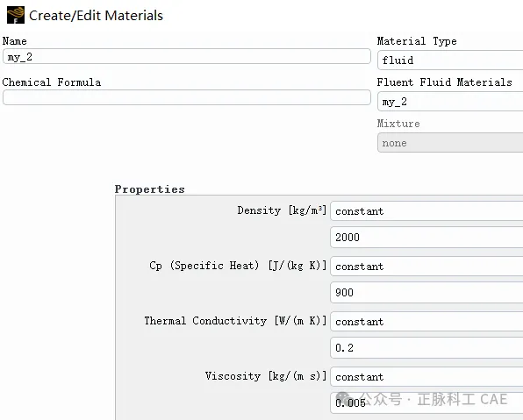Click the Density value field showing 2000
This screenshot has width=523, height=420.
coord(426,238)
